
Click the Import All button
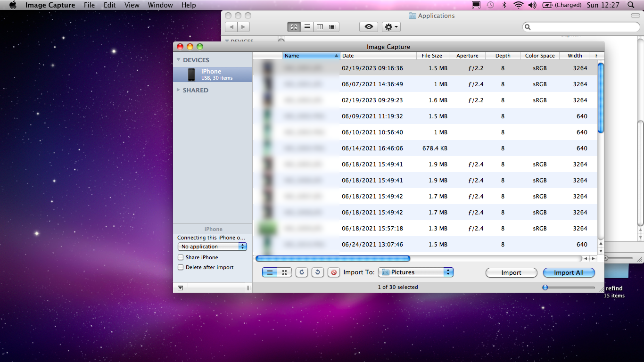pyautogui.click(x=569, y=272)
